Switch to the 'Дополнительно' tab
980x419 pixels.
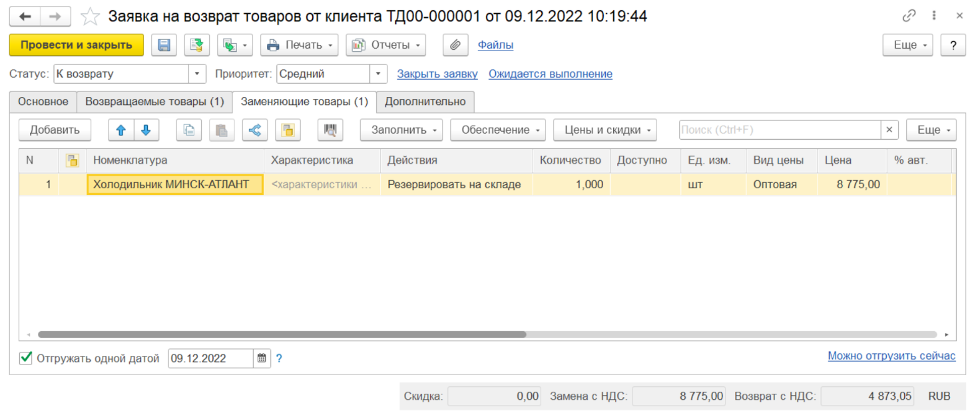click(425, 102)
